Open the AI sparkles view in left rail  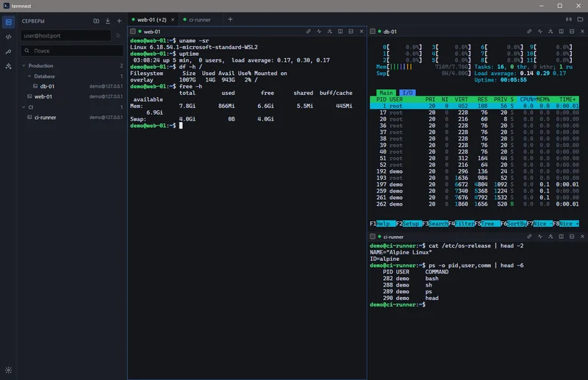pos(8,66)
